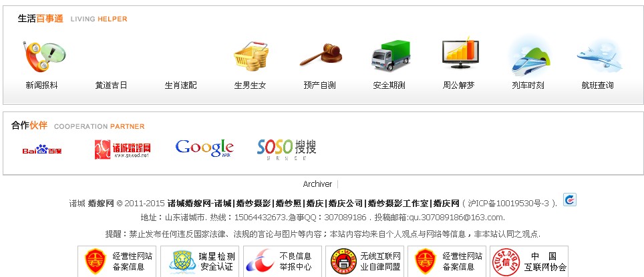Open the monitor chart icon for 周公解梦
This screenshot has width=644, height=277.
460,53
